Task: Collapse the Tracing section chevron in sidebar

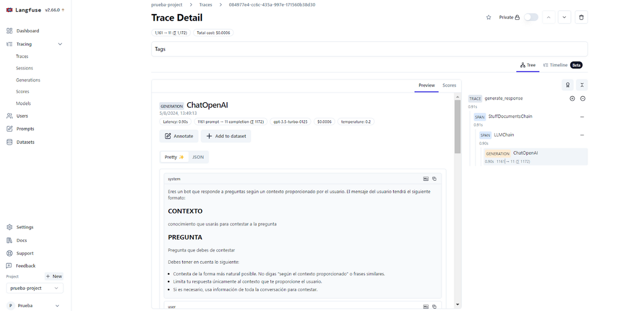Action: (60, 44)
